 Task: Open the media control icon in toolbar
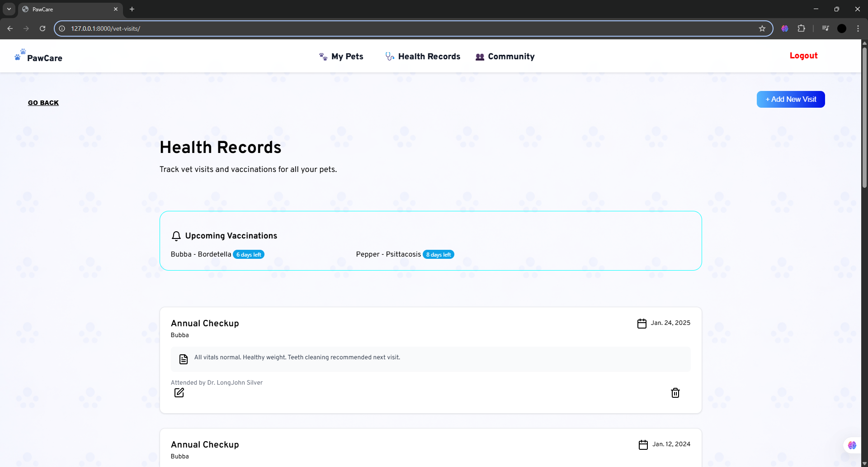coord(825,29)
